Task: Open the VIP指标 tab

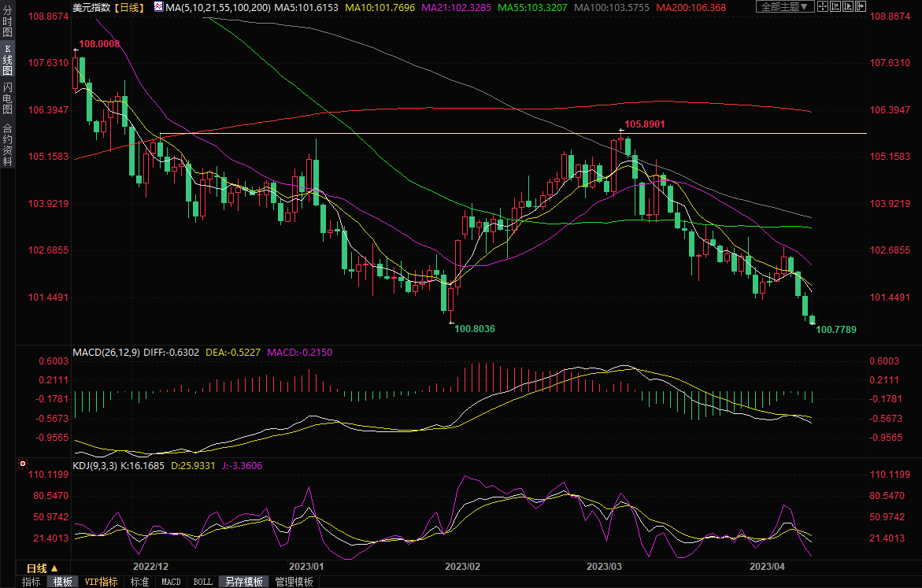Action: [x=102, y=582]
